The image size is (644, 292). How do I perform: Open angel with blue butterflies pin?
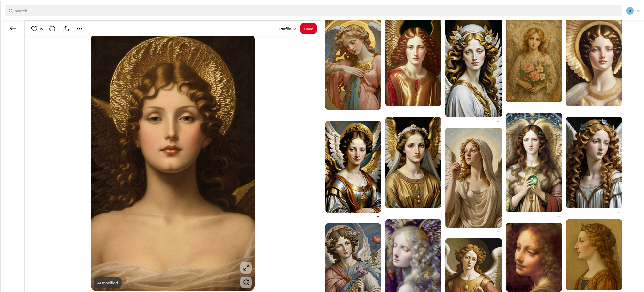tap(594, 162)
